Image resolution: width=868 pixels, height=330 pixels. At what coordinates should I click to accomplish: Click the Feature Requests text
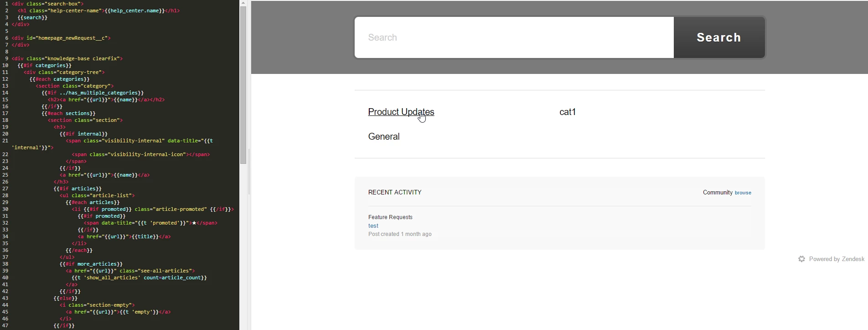(390, 217)
